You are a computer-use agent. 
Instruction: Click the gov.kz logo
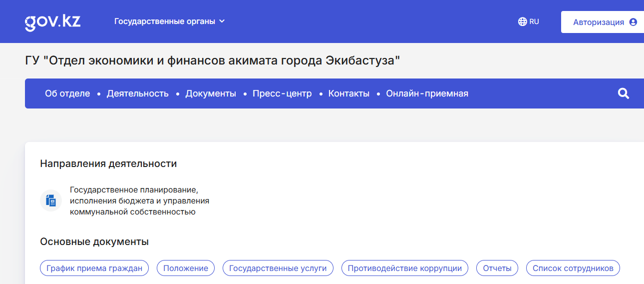click(52, 22)
